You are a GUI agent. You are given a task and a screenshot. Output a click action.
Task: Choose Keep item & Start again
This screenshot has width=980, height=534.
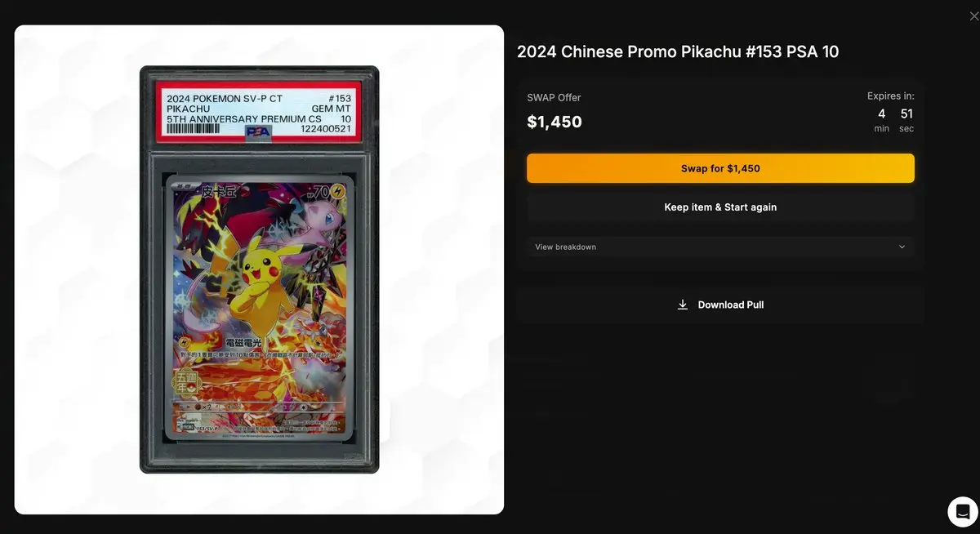coord(720,207)
